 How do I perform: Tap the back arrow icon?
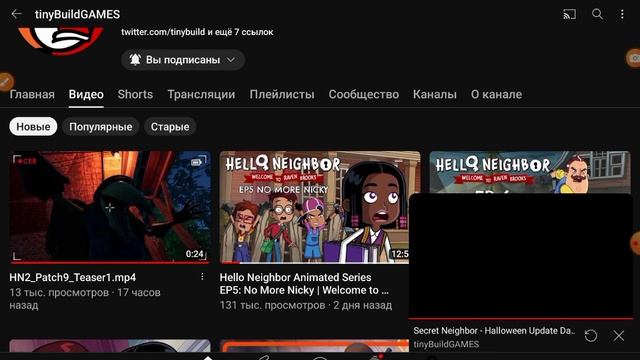(16, 14)
